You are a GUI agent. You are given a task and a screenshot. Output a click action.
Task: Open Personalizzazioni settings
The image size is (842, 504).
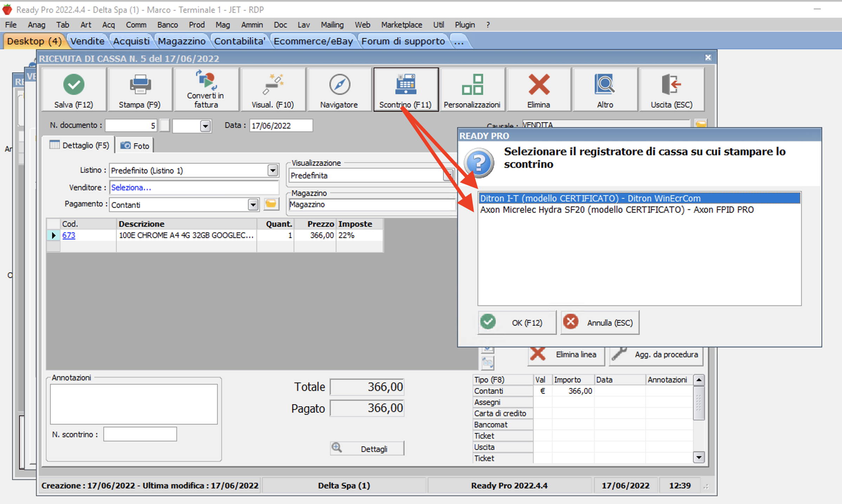[472, 90]
